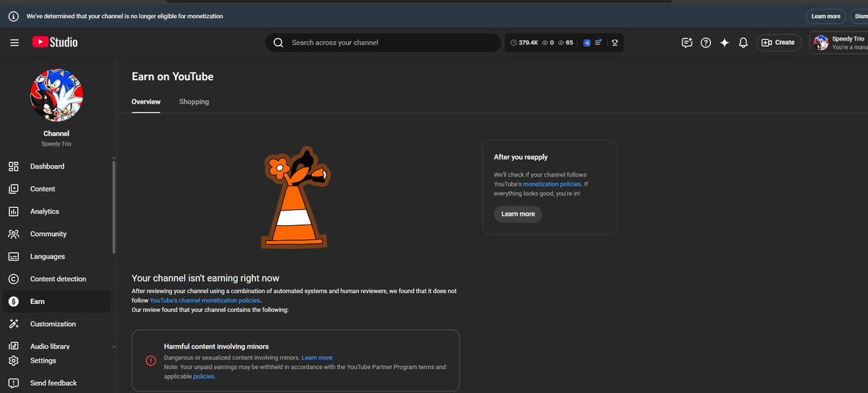Open the 'policies' link in the note
Screen dimensions: 868x393
click(203, 376)
